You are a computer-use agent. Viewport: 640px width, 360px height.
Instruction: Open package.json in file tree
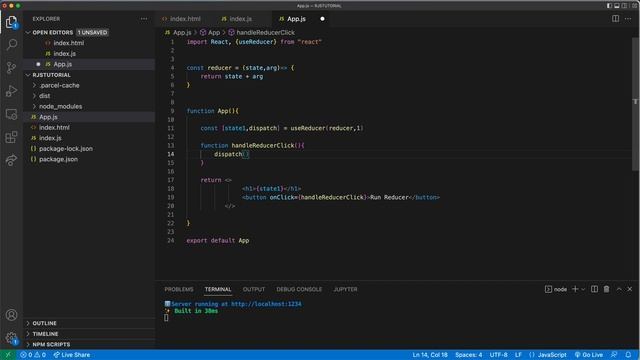point(58,160)
